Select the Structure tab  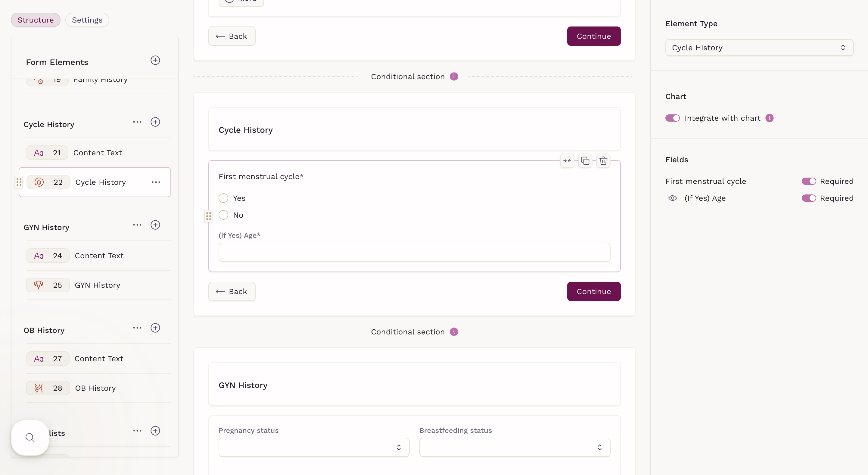point(36,20)
